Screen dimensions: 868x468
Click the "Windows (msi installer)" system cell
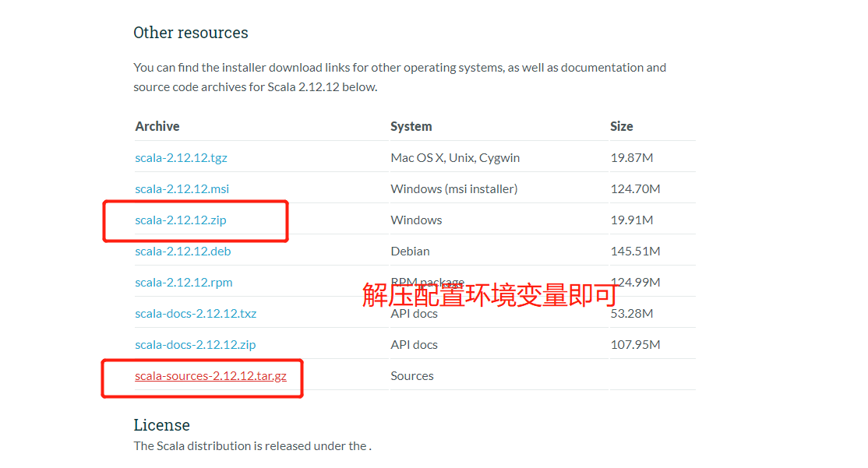tap(453, 189)
